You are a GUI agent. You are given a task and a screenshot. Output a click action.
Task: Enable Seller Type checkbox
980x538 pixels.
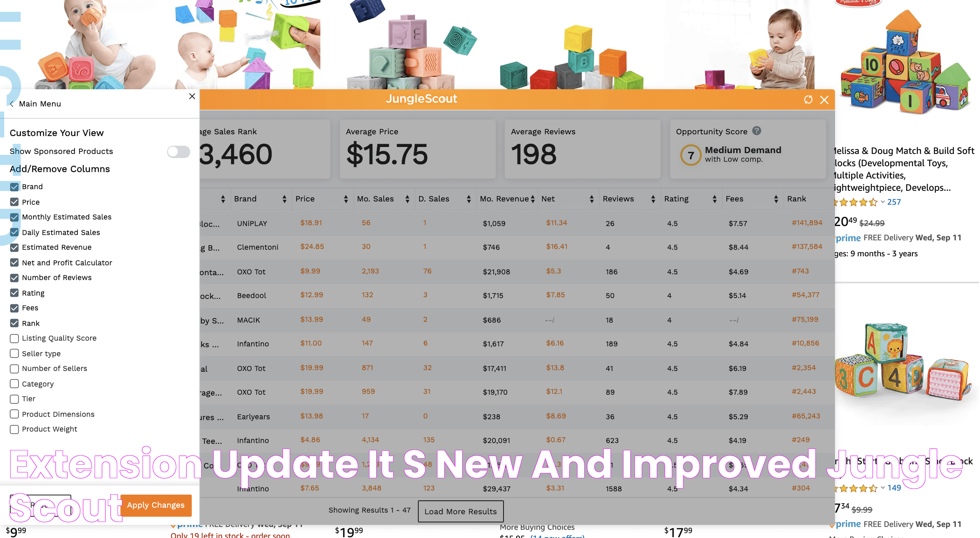(14, 353)
